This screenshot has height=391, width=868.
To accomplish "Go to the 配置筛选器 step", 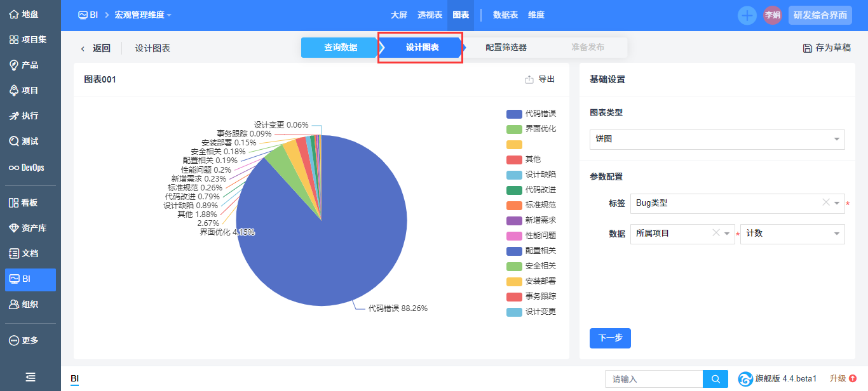I will (506, 48).
